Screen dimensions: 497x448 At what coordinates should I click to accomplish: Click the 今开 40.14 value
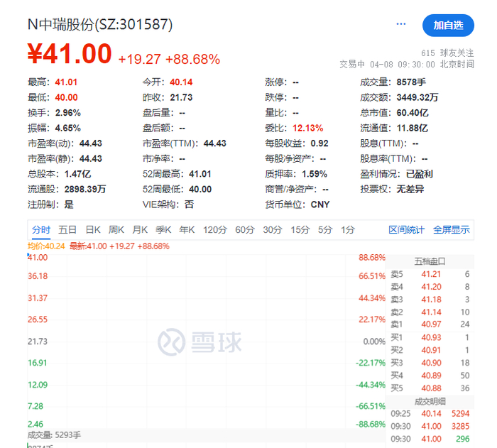pyautogui.click(x=181, y=82)
